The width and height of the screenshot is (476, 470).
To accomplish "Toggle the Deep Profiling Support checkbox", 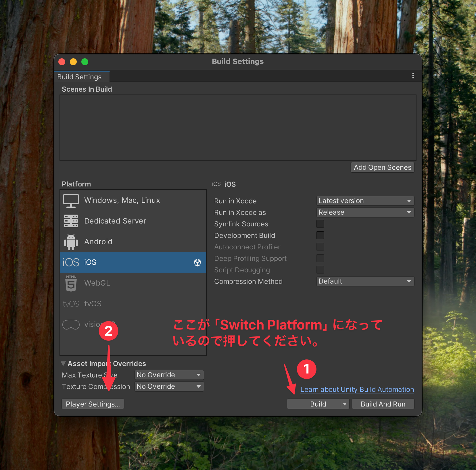I will tap(320, 258).
